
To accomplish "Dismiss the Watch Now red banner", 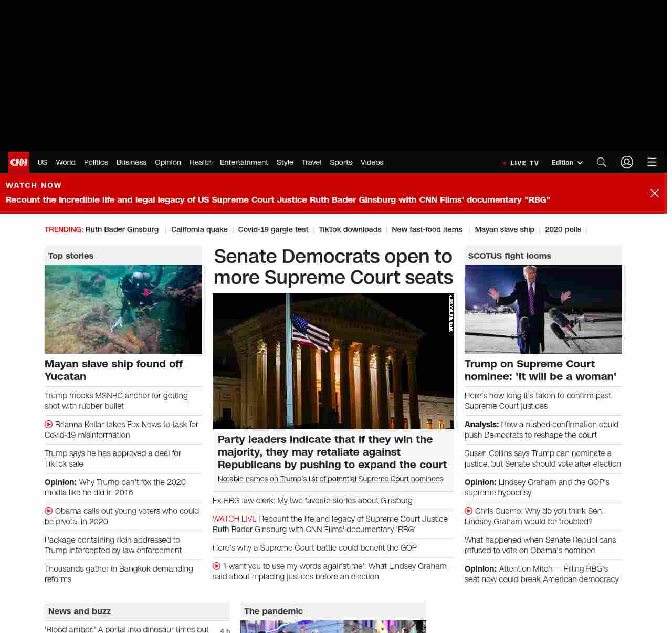I will 655,193.
